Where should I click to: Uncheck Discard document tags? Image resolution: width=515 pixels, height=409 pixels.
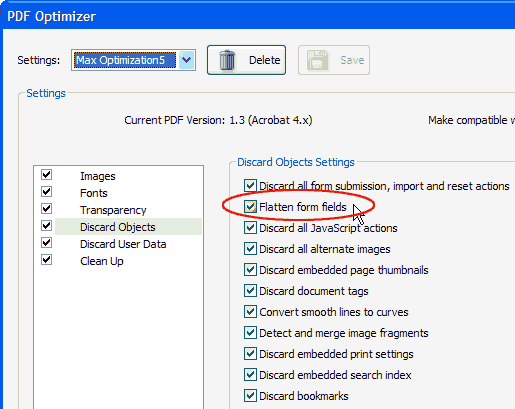click(250, 291)
